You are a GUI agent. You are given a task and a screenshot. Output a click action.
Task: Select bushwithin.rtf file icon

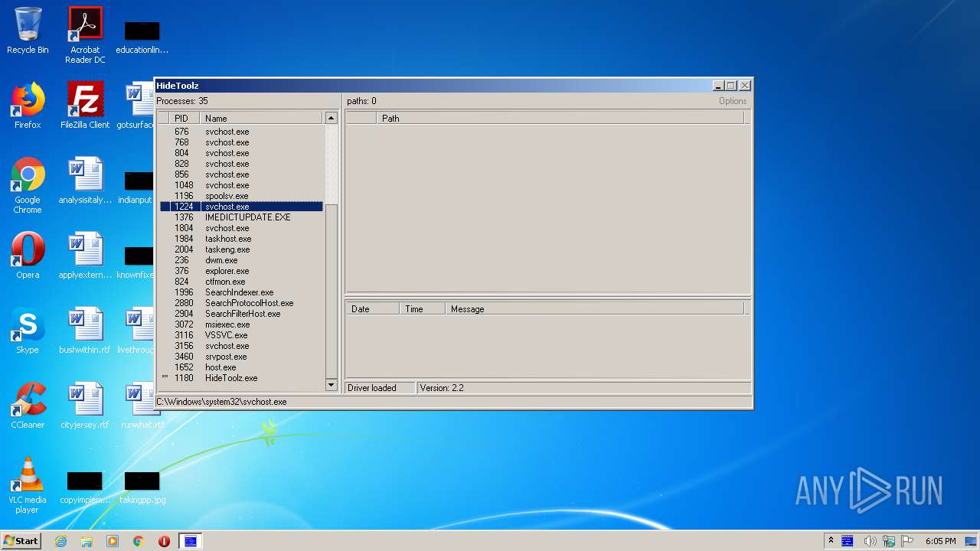(x=85, y=330)
